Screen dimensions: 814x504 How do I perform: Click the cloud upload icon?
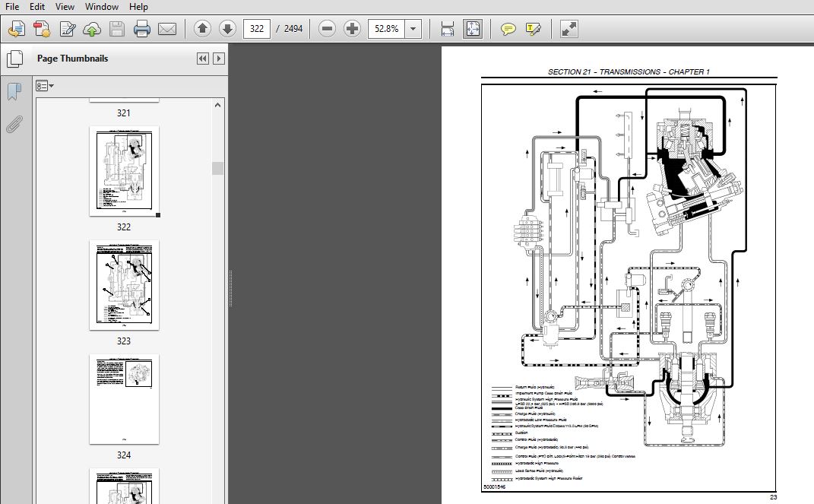click(92, 29)
